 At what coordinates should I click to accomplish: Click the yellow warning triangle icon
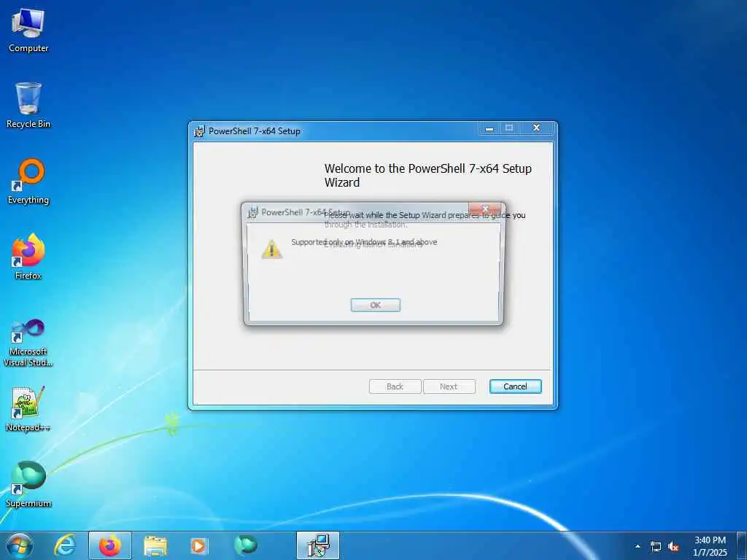click(x=271, y=249)
